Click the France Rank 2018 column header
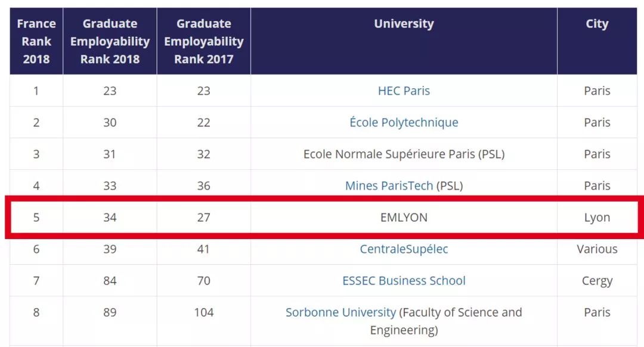Viewport: 644px width, 347px height. coord(36,41)
